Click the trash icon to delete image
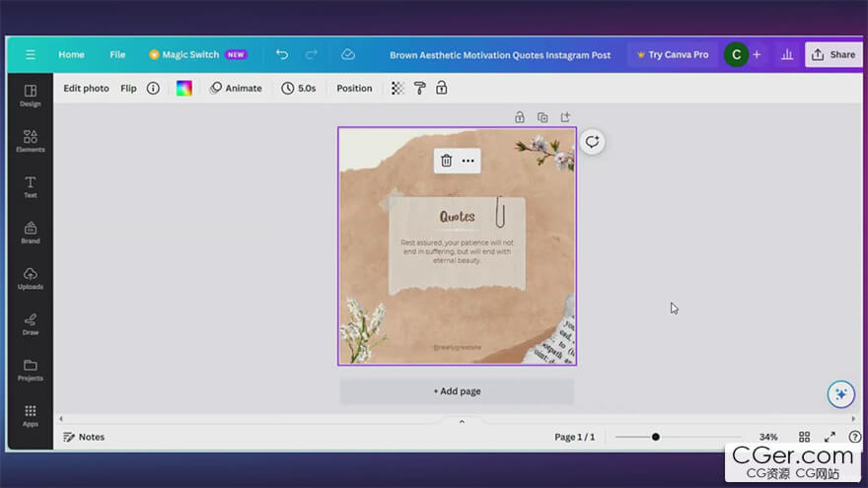Screen dimensions: 868x488 (446, 161)
